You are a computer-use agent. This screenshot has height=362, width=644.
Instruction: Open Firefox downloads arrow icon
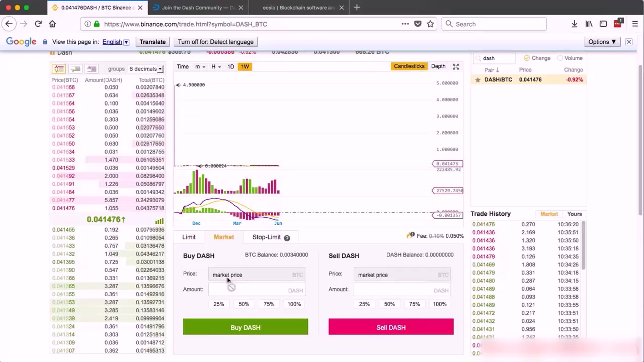(x=574, y=24)
